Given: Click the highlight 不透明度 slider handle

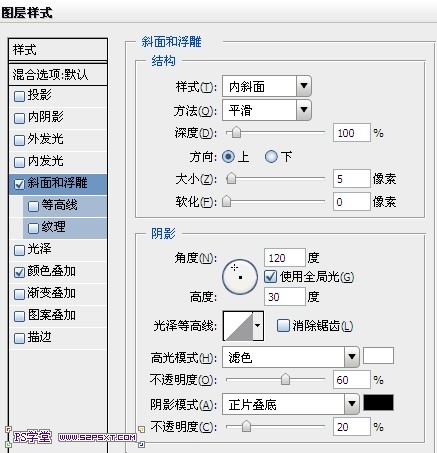Looking at the screenshot, I should coord(285,379).
